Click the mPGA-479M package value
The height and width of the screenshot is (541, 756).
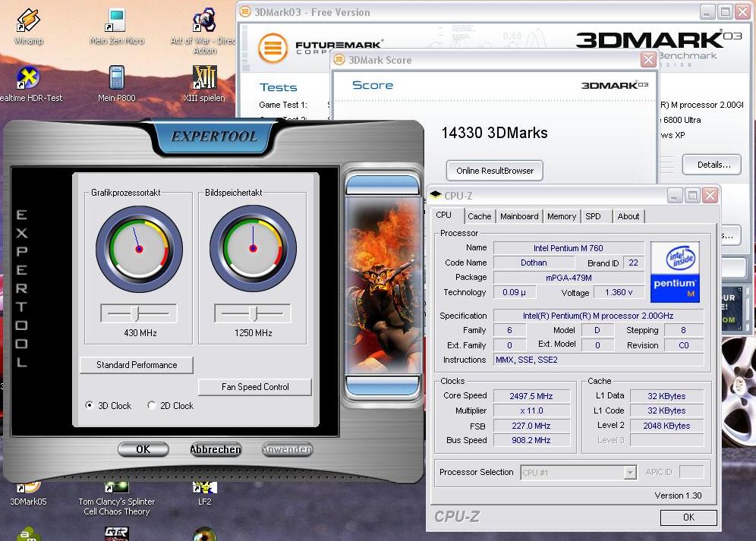[x=569, y=278]
